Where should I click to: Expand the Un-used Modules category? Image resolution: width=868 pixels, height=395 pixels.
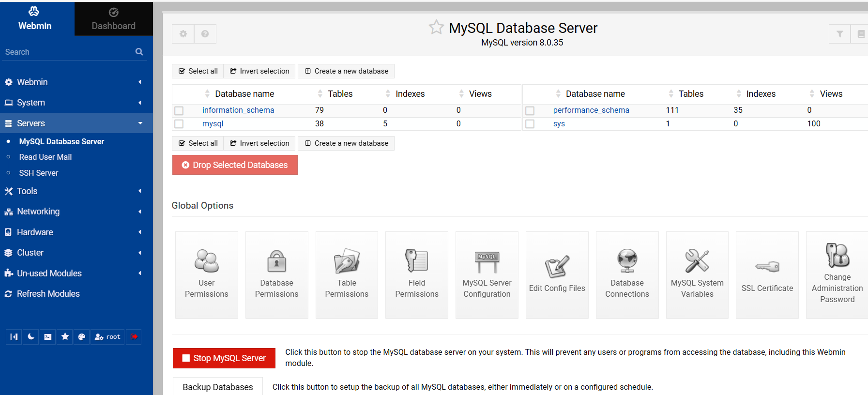76,273
